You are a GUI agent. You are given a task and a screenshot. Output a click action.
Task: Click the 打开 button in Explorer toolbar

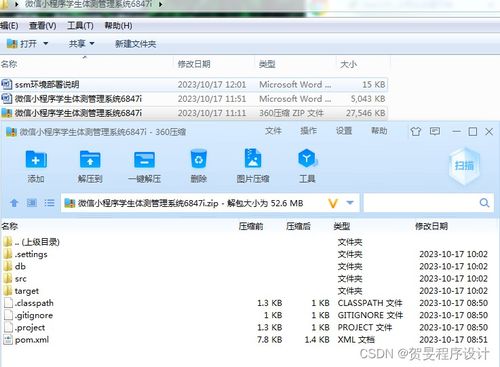(x=22, y=44)
